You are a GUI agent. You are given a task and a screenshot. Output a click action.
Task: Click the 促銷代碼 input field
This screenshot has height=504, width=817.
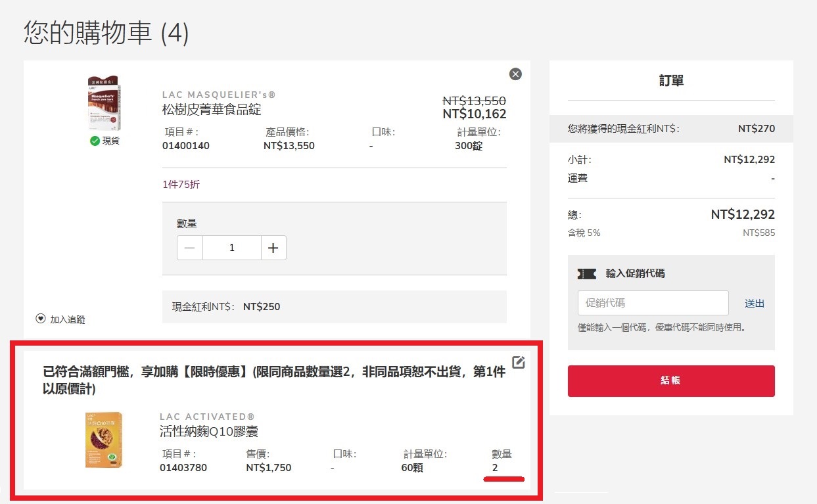pyautogui.click(x=653, y=303)
